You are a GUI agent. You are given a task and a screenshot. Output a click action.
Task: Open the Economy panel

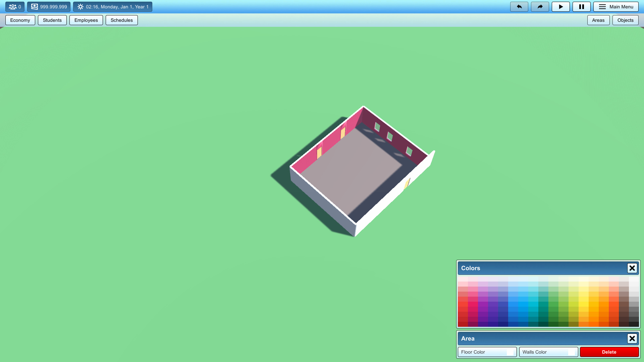(x=20, y=20)
